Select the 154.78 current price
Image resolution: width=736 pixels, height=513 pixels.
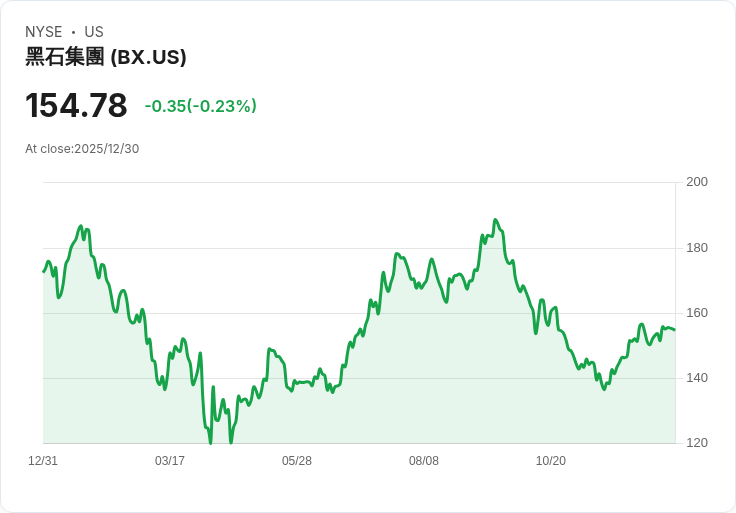pos(76,106)
